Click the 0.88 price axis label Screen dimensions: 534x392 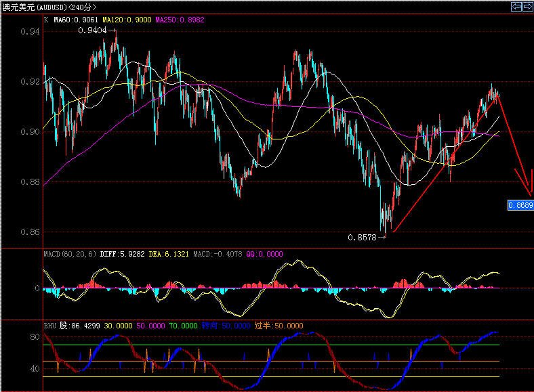(30, 181)
